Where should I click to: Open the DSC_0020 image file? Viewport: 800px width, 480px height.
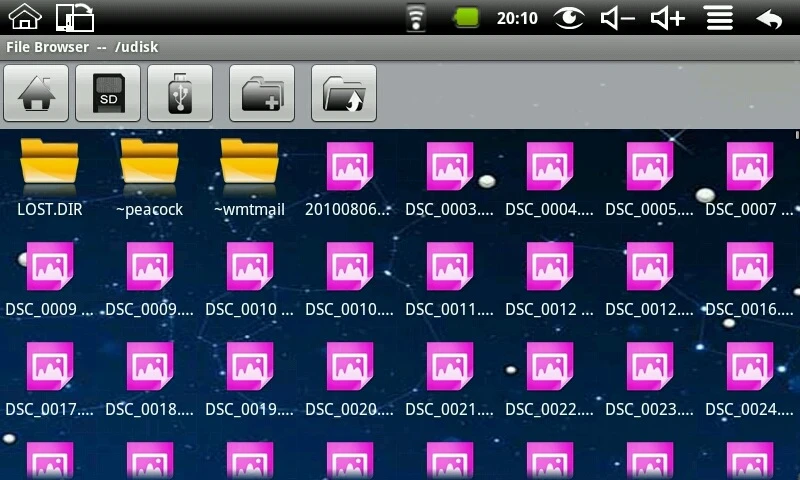pyautogui.click(x=349, y=380)
